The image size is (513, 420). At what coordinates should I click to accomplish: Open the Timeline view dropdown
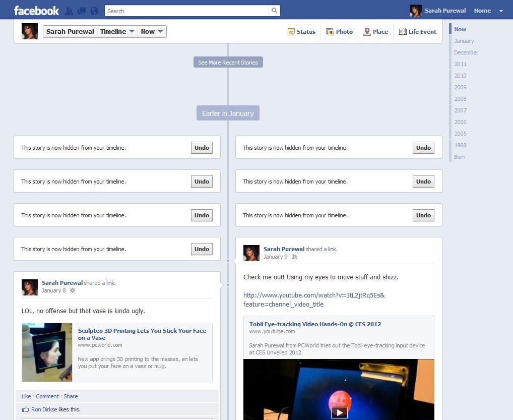(x=116, y=31)
